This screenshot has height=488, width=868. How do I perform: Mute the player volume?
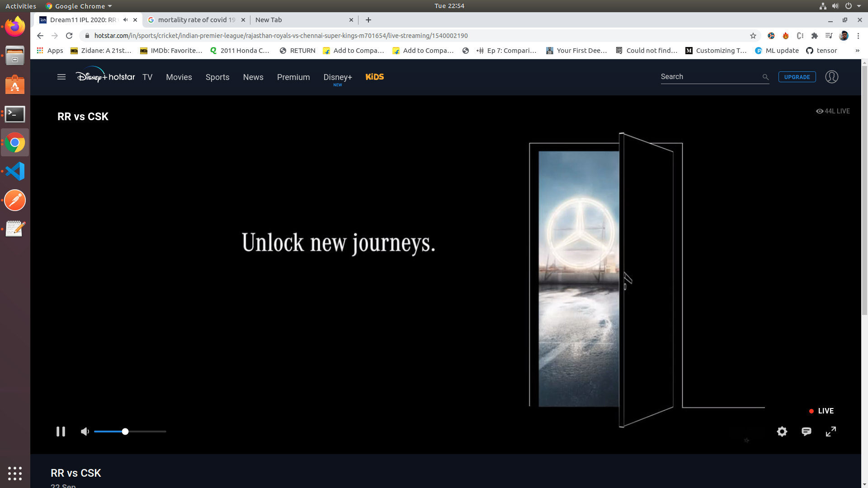(85, 432)
